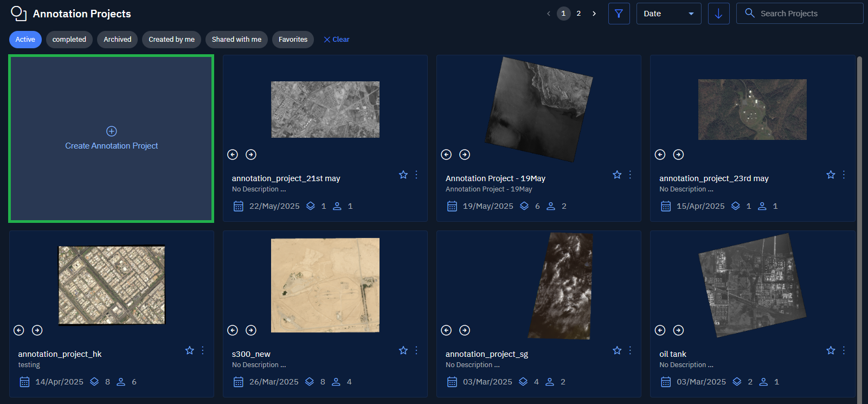Screen dimensions: 868x404
Task: Show next image on oil tank card
Action: pyautogui.click(x=678, y=330)
